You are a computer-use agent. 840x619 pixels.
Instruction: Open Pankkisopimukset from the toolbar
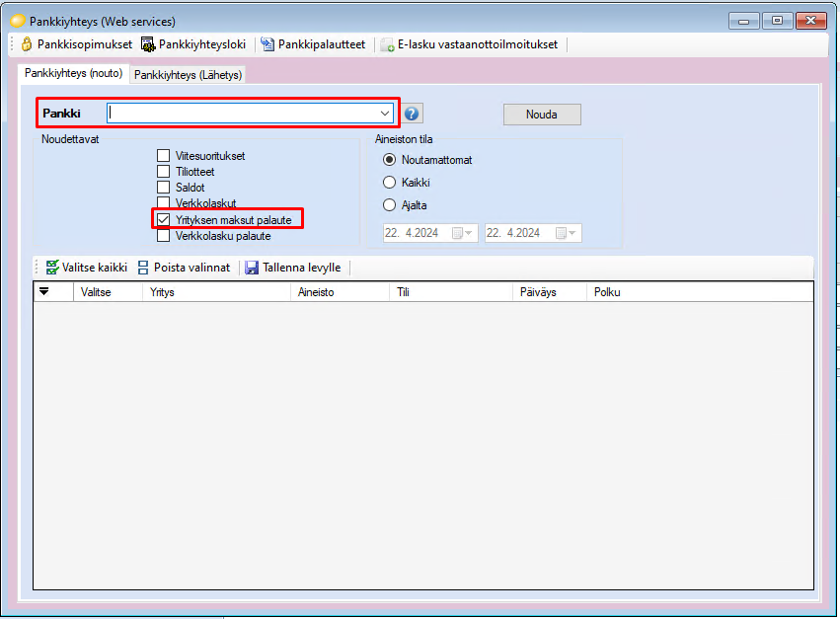[x=76, y=44]
